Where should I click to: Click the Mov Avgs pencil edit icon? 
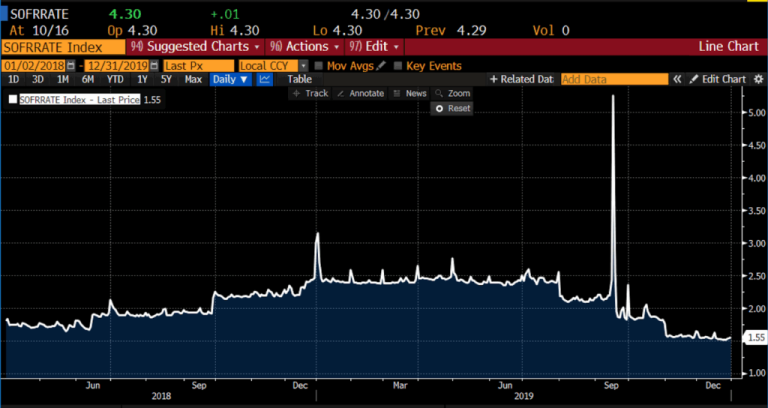point(381,65)
